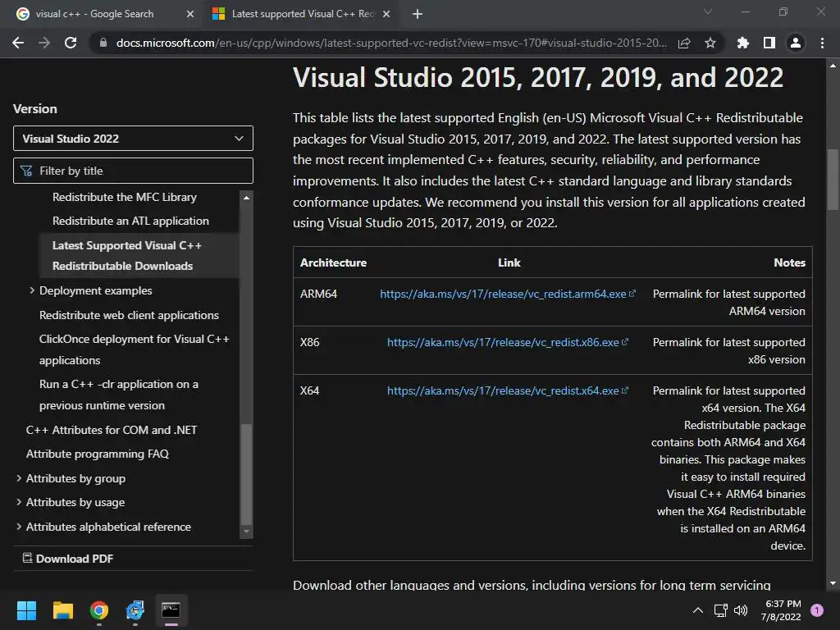Download the X64 vc_redist link
The width and height of the screenshot is (840, 630).
tap(507, 390)
